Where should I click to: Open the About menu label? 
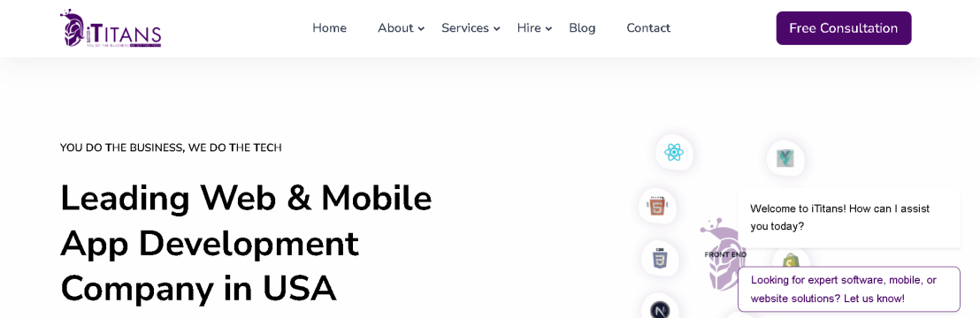(395, 28)
